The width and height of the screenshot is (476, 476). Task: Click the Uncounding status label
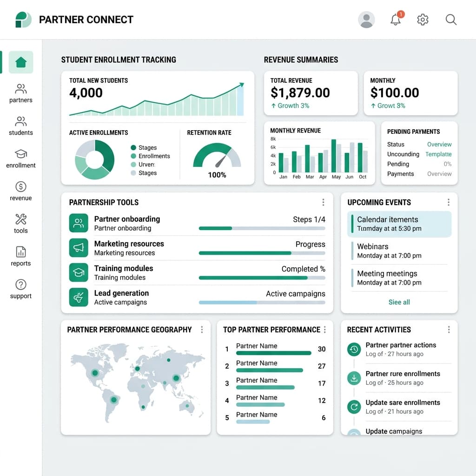(403, 154)
